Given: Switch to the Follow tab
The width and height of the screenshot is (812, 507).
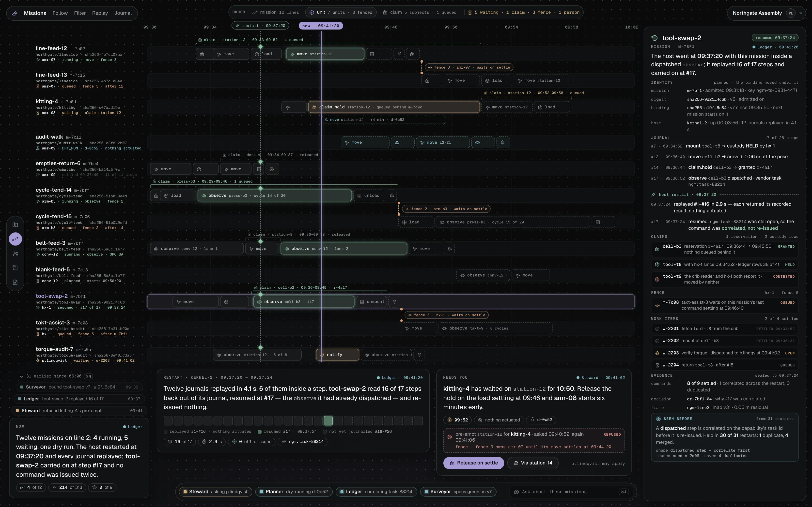Looking at the screenshot, I should click(x=60, y=13).
